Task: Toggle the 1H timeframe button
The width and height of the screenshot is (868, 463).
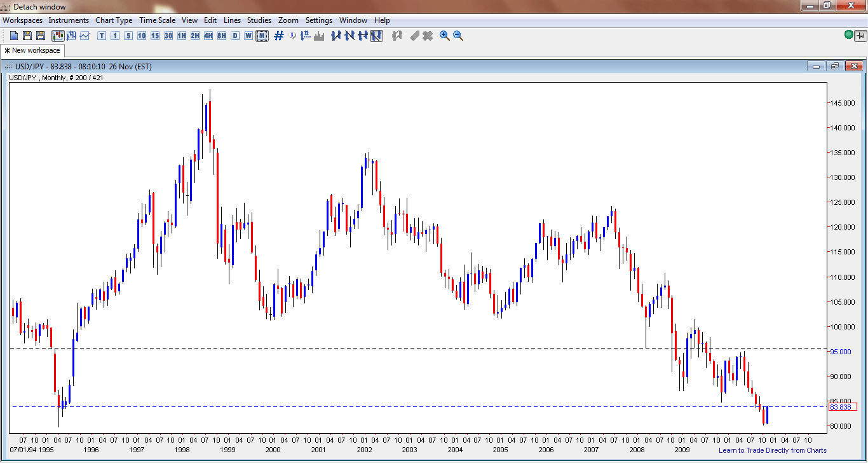Action: pyautogui.click(x=182, y=36)
